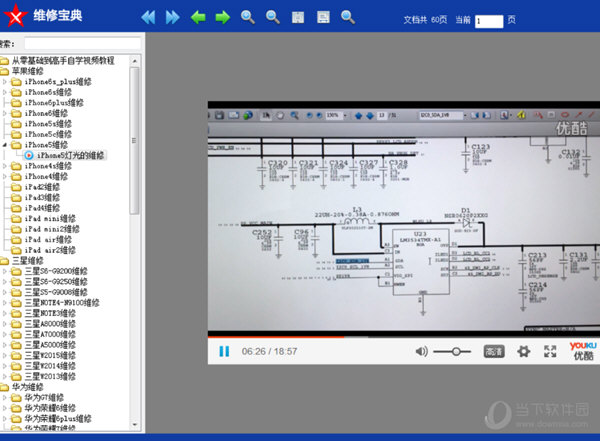Expand the iPhone6s_plus维修 node

(x=5, y=82)
